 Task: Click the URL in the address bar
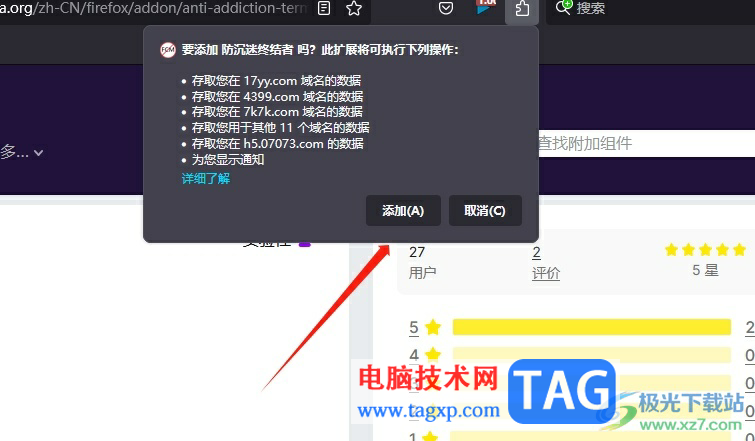pos(153,8)
